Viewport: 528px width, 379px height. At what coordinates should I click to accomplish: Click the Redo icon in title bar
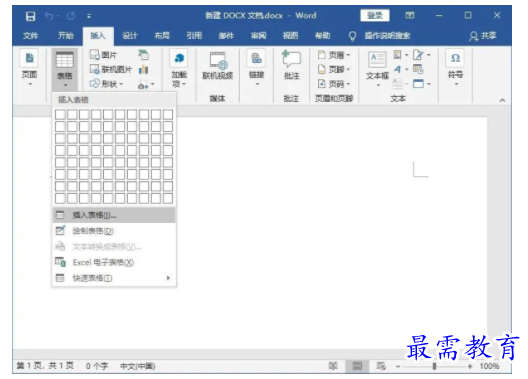pyautogui.click(x=70, y=16)
